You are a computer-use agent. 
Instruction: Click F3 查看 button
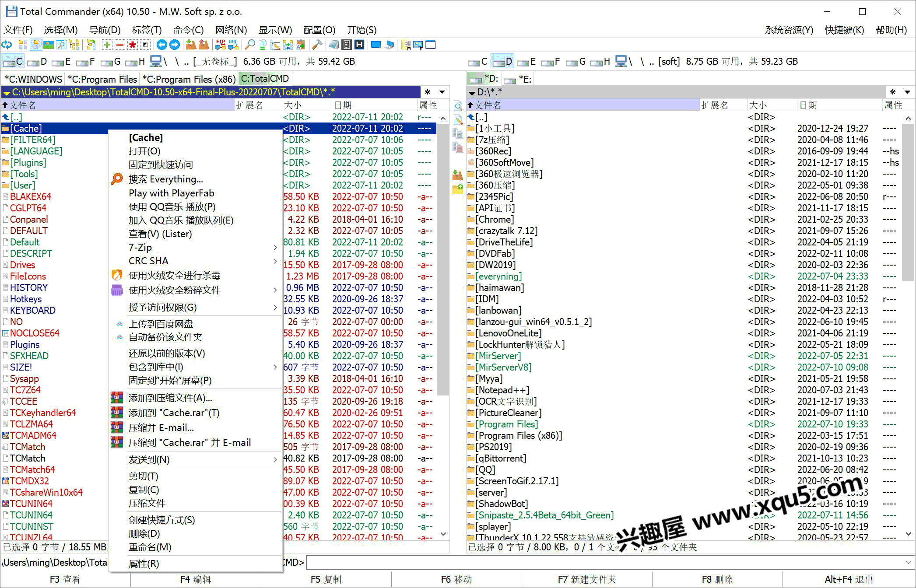click(65, 580)
